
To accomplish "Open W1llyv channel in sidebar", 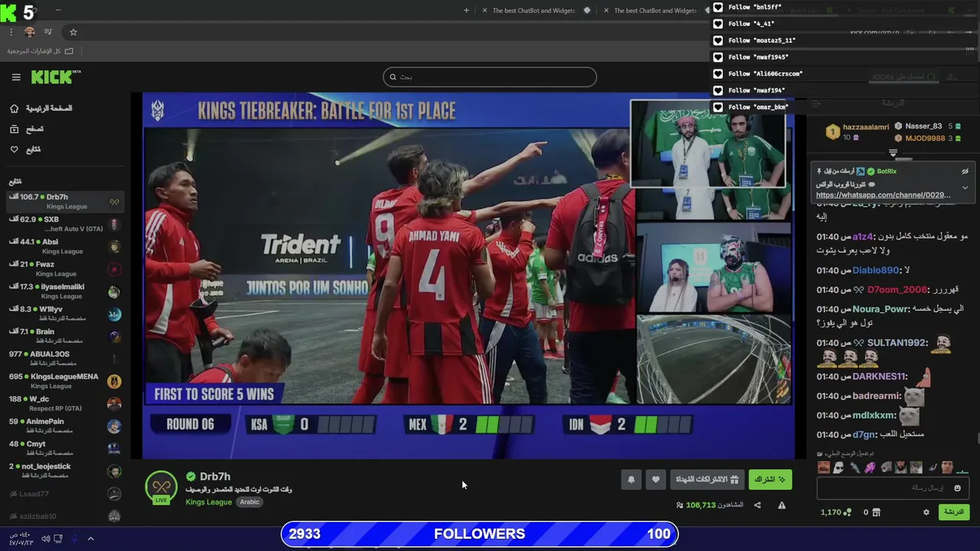I will (64, 313).
